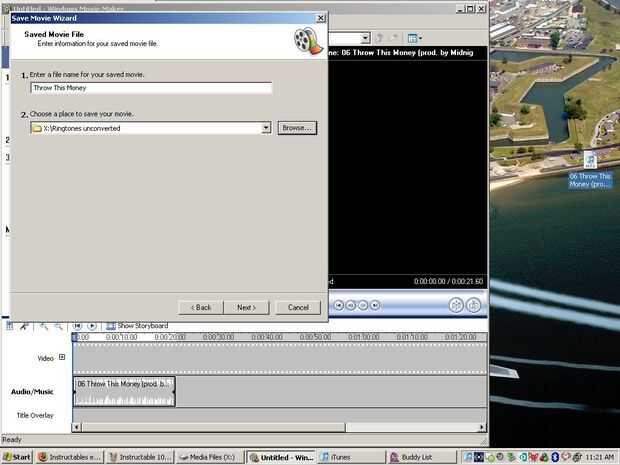620x465 pixels.
Task: Open the collection dropdown arrow in Movie Maker toolbar
Action: click(x=365, y=38)
